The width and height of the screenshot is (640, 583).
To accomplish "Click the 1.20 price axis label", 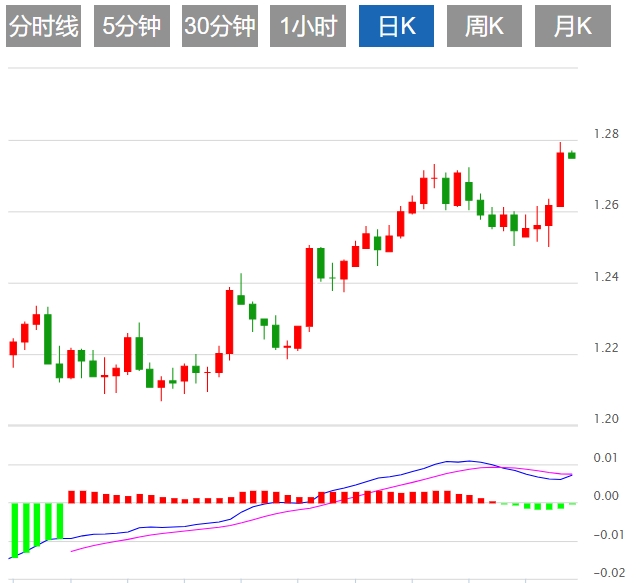I will [x=606, y=418].
